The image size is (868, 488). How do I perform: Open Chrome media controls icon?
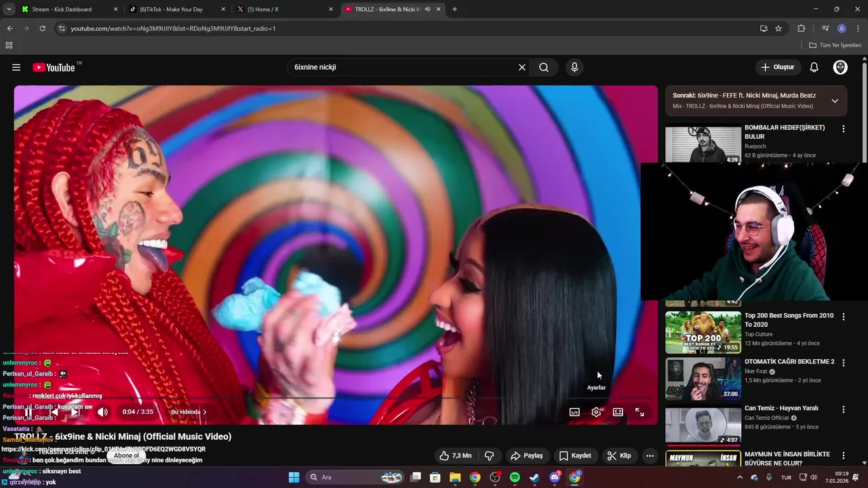click(825, 28)
